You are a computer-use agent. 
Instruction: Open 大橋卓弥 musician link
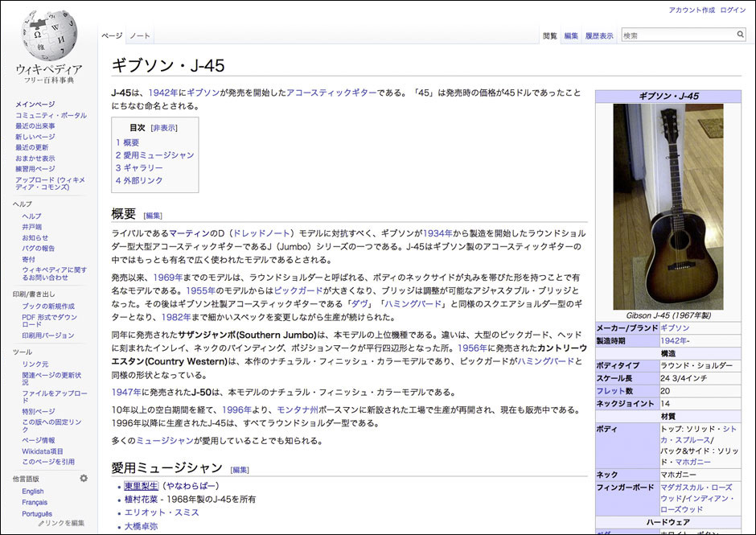coord(142,526)
